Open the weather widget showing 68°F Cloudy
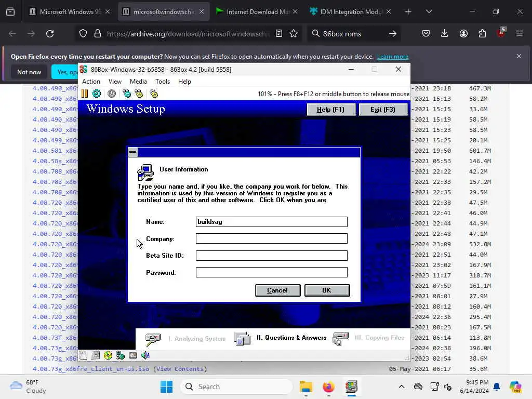The width and height of the screenshot is (532, 399). click(x=28, y=387)
